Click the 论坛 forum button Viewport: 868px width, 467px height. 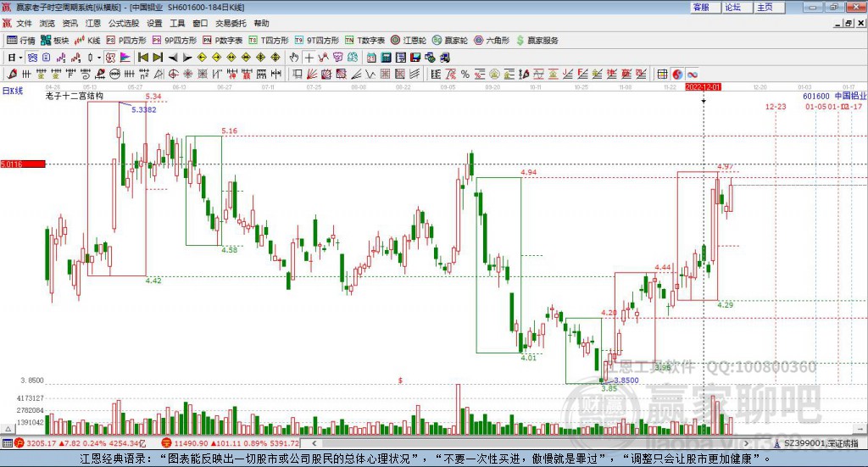click(x=737, y=7)
